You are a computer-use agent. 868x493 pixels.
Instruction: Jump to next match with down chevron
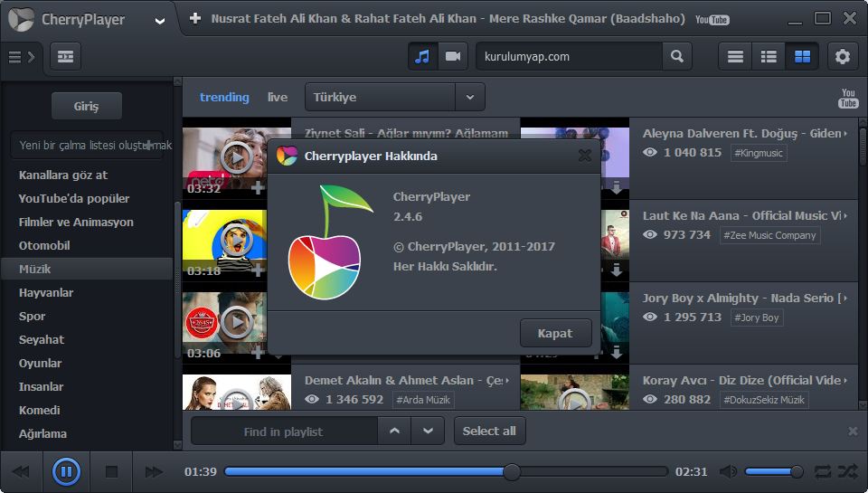tap(428, 431)
